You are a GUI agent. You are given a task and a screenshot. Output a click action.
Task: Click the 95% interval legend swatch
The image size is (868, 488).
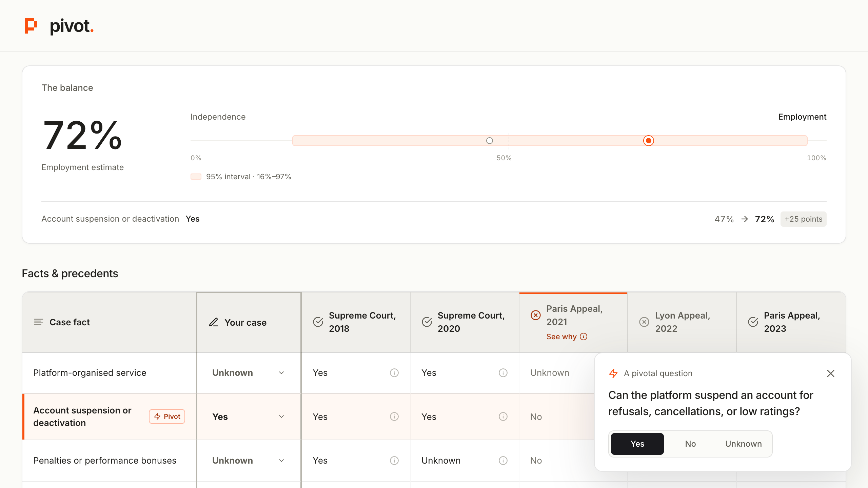coord(196,177)
